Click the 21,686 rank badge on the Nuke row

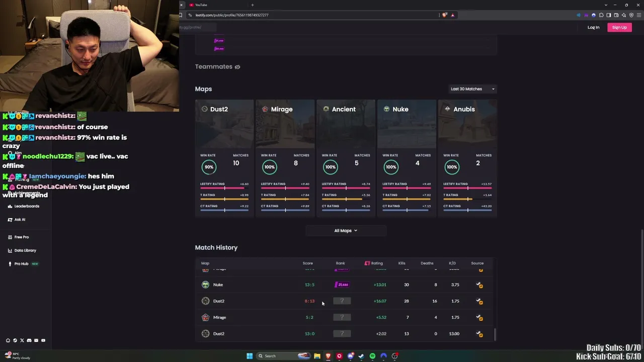pyautogui.click(x=342, y=285)
